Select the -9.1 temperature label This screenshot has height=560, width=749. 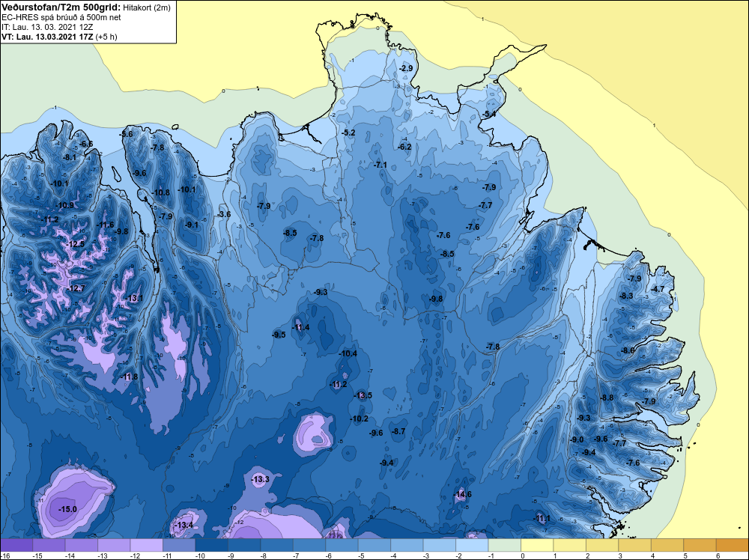192,225
